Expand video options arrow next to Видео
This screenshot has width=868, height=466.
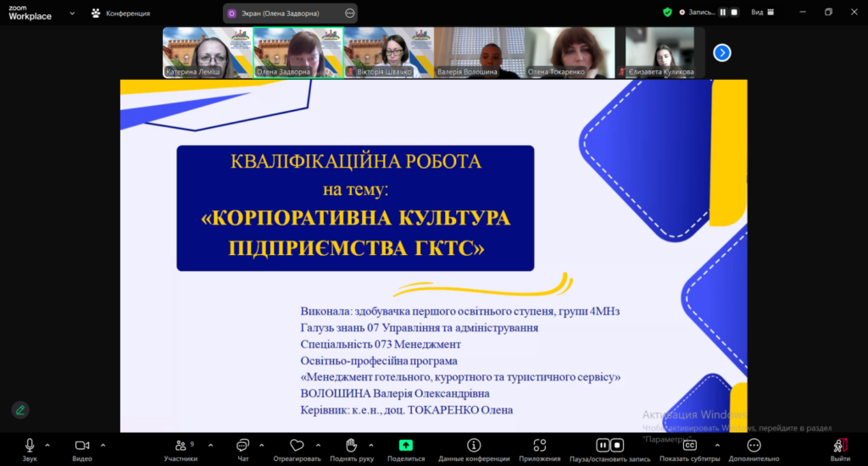pyautogui.click(x=103, y=445)
